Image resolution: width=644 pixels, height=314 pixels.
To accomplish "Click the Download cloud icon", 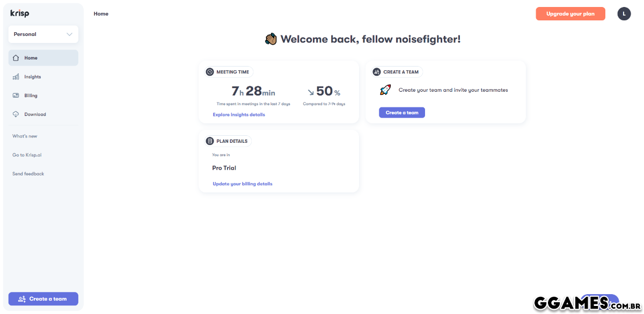I will [x=16, y=114].
